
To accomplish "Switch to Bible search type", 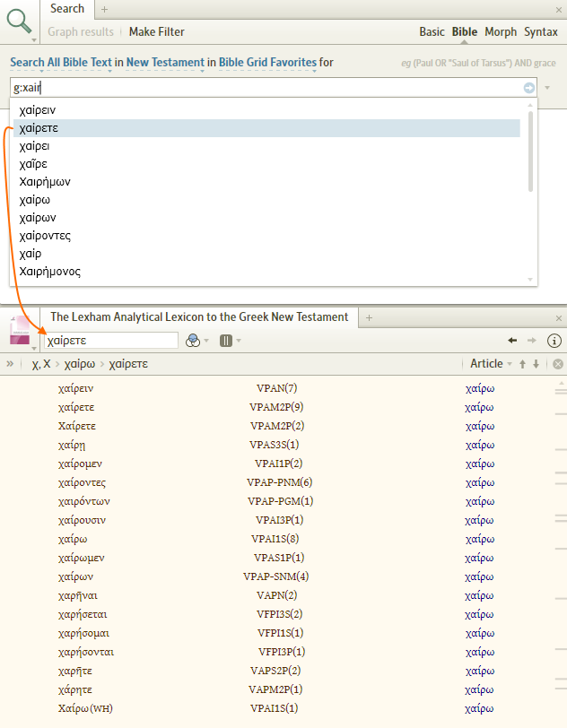I will point(465,31).
